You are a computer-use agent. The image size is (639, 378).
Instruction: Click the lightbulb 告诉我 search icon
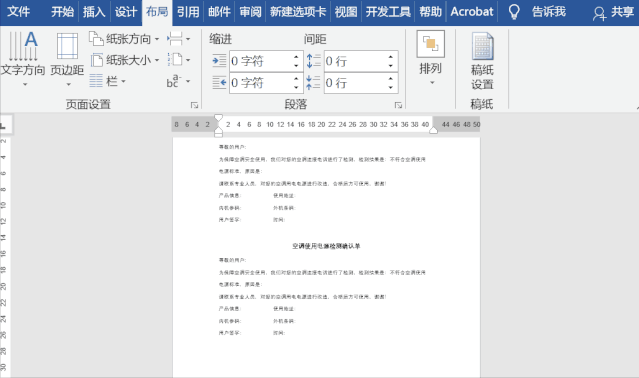[x=514, y=12]
